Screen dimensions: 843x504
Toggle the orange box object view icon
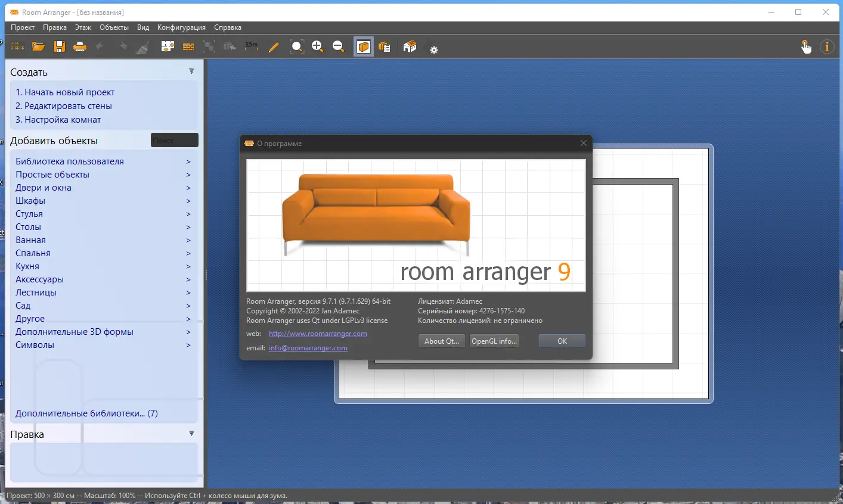(x=363, y=46)
